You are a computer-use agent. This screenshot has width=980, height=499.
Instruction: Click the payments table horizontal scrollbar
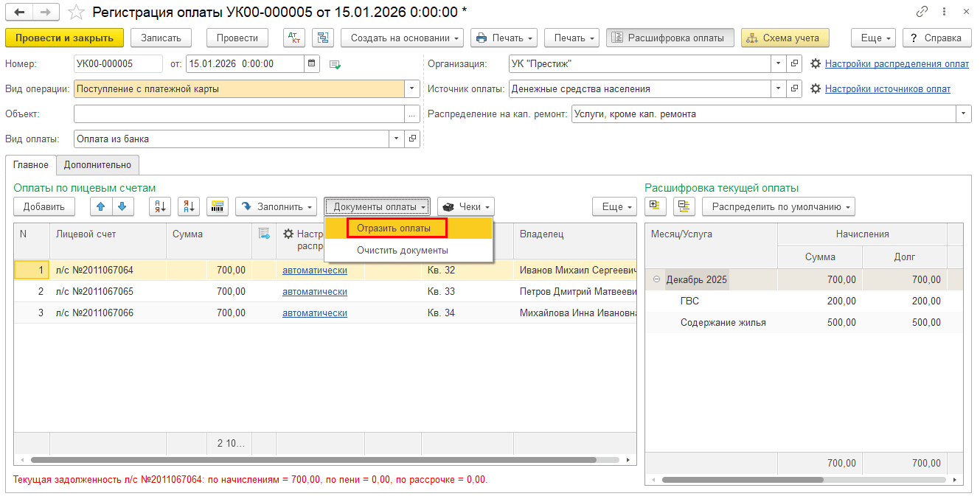310,460
